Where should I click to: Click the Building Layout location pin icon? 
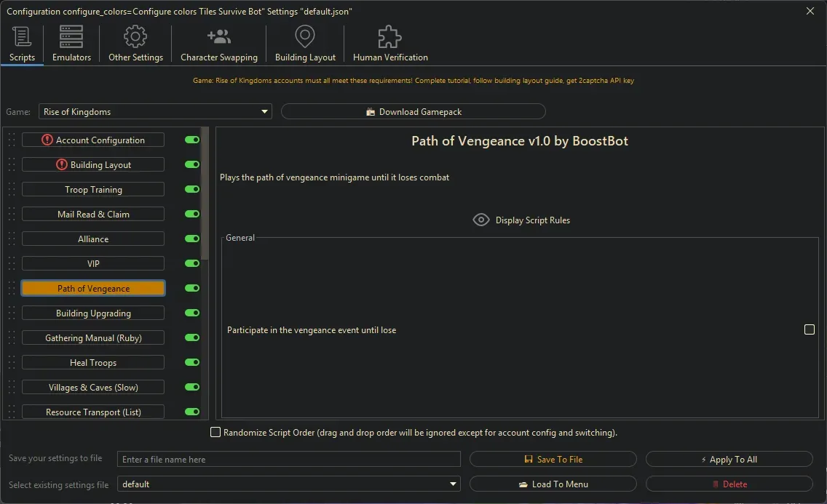click(304, 35)
